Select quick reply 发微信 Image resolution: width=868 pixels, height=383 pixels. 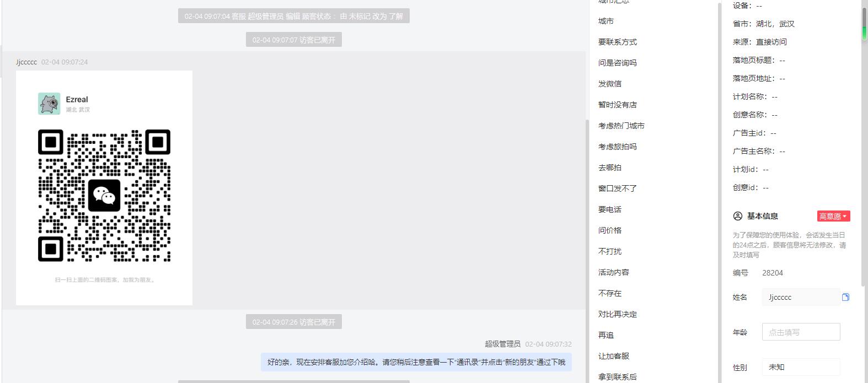610,84
